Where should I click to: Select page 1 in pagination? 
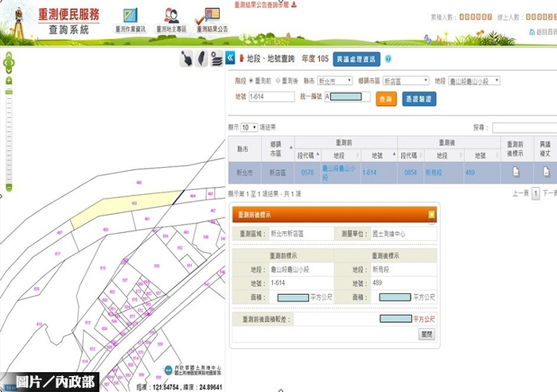[x=536, y=193]
